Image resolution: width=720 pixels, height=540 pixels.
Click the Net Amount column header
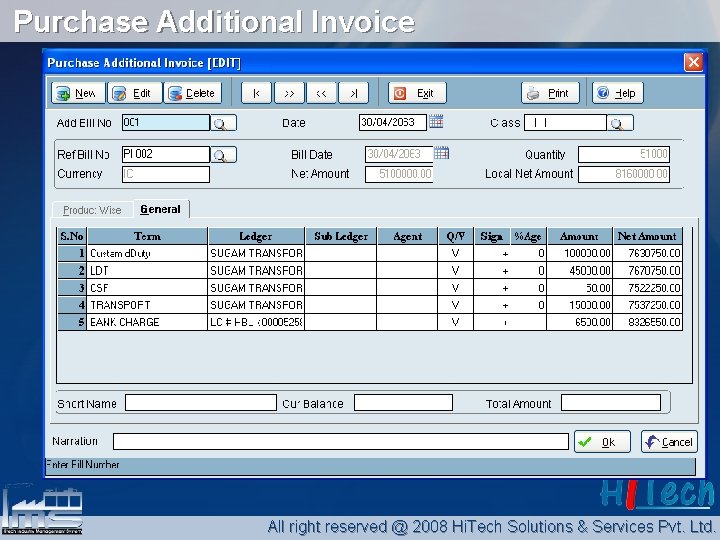pos(647,236)
